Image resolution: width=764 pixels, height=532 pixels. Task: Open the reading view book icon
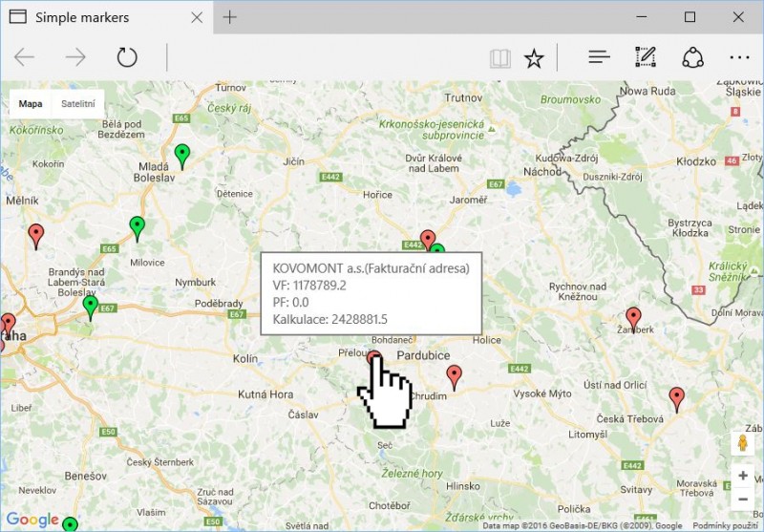500,58
